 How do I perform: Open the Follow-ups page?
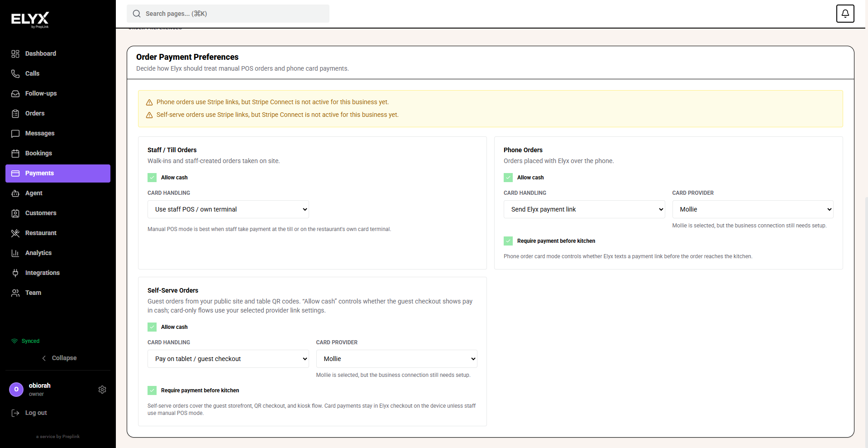[58, 94]
